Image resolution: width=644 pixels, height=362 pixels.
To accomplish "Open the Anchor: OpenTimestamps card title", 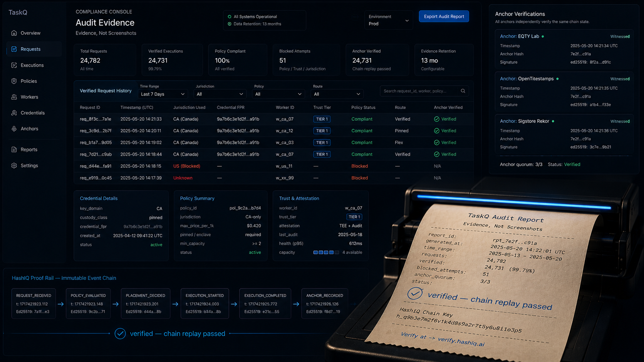I will point(527,79).
